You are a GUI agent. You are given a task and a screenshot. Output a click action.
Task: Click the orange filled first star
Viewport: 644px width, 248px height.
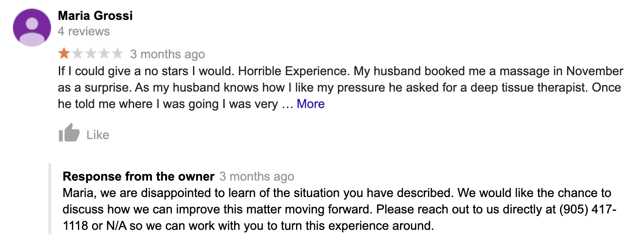64,54
